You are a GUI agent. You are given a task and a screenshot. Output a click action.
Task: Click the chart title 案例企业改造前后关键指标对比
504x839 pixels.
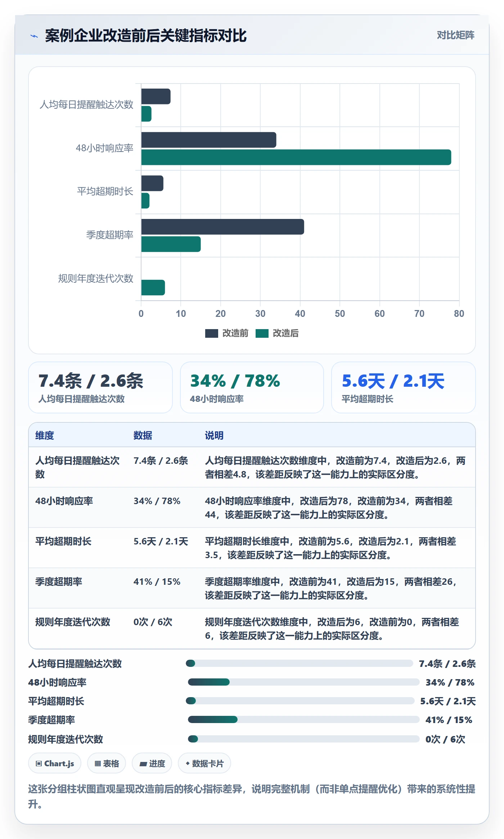point(146,36)
